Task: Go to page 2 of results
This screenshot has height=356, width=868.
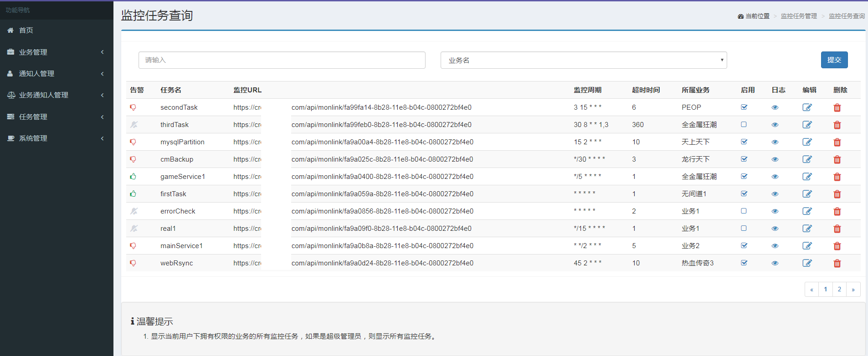Action: click(839, 289)
